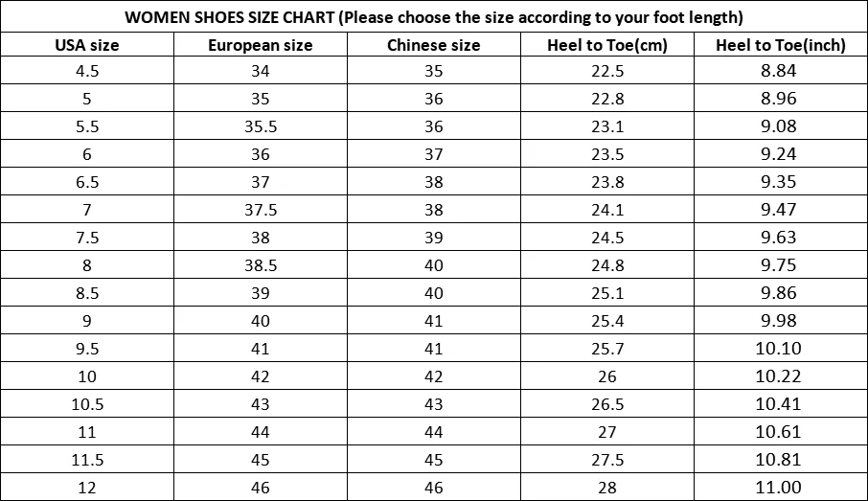Click the 24.8 cm cell

point(607,264)
